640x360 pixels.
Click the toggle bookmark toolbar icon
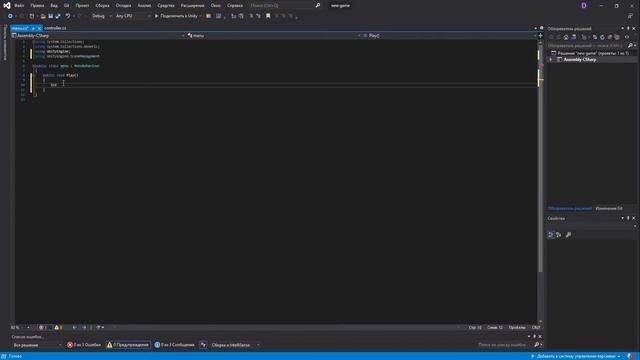point(268,16)
